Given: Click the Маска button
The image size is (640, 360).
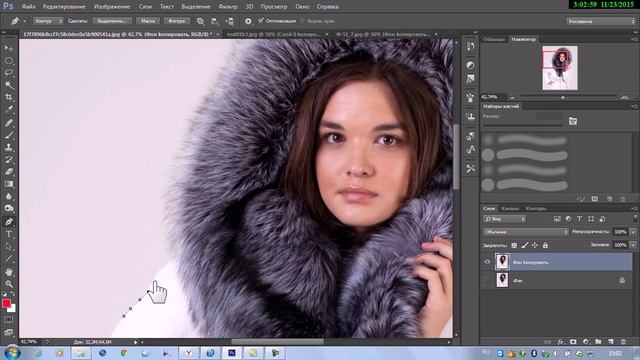Looking at the screenshot, I should point(148,21).
